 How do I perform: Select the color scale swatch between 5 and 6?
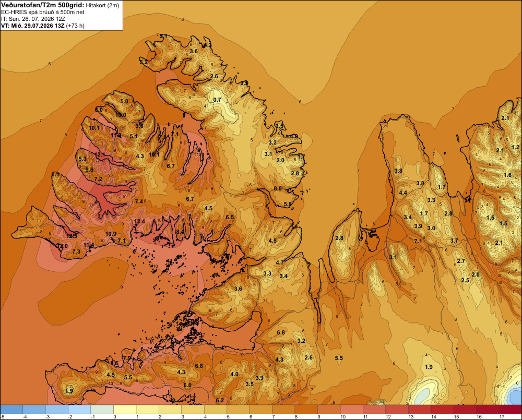239,409
